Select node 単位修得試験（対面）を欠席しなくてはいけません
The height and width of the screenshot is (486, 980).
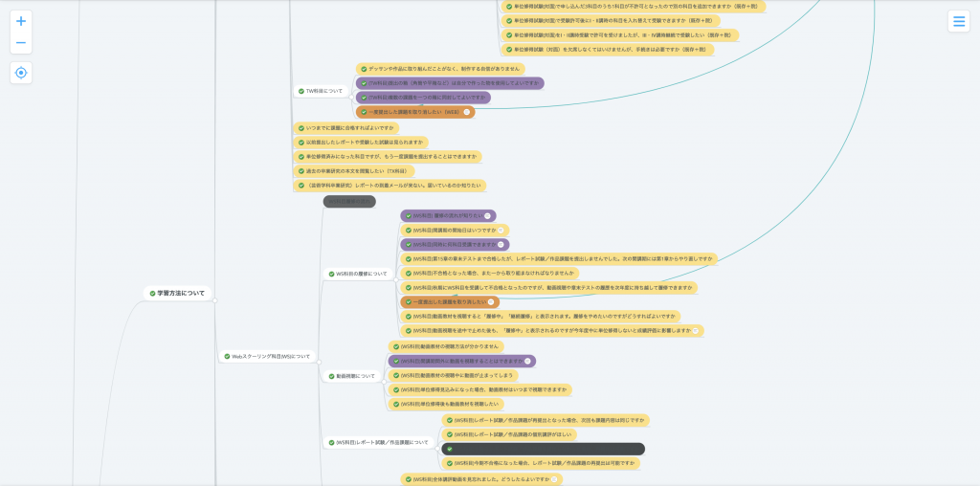pyautogui.click(x=608, y=50)
